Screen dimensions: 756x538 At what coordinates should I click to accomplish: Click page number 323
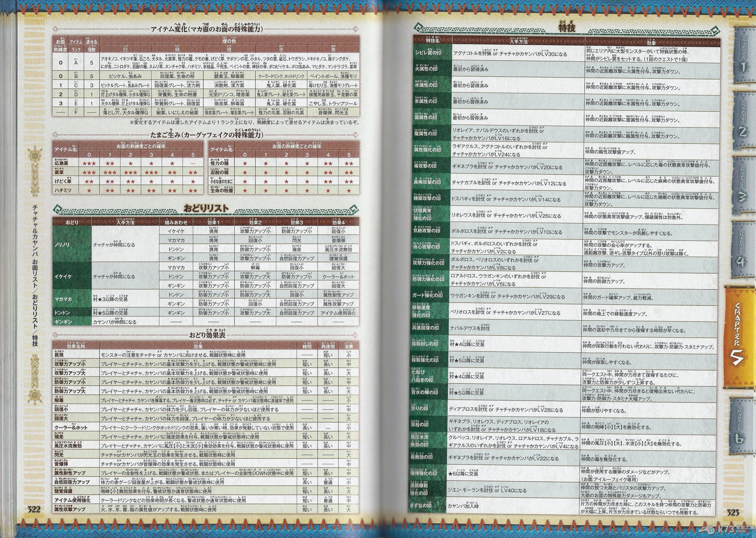pyautogui.click(x=732, y=513)
